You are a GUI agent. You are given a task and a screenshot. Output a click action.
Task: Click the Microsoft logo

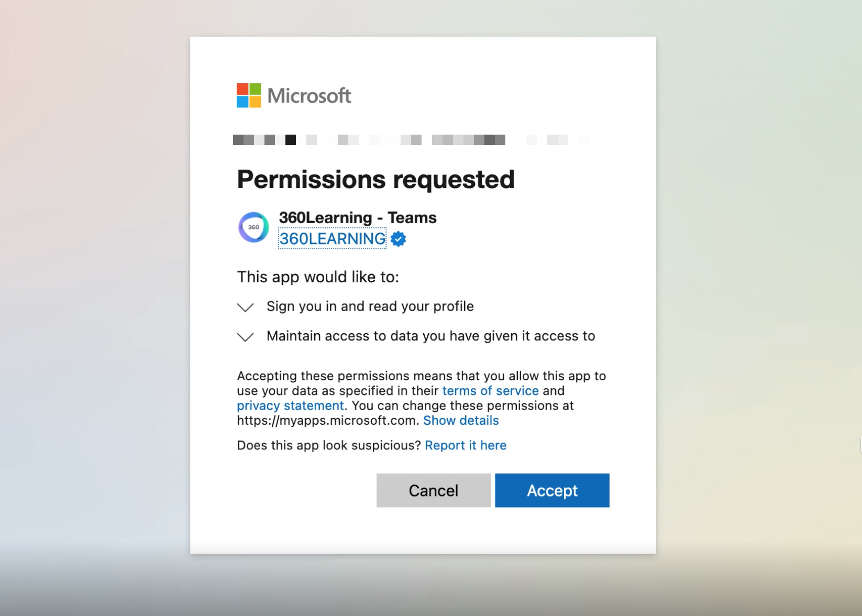pos(293,96)
